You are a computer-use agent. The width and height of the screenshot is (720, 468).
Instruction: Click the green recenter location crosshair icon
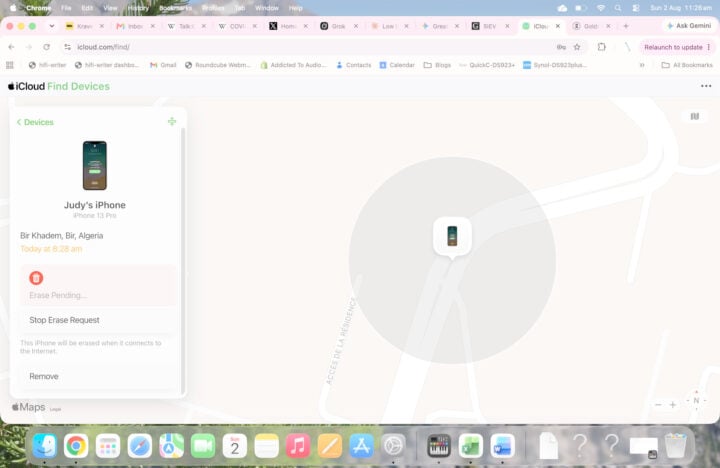(172, 122)
